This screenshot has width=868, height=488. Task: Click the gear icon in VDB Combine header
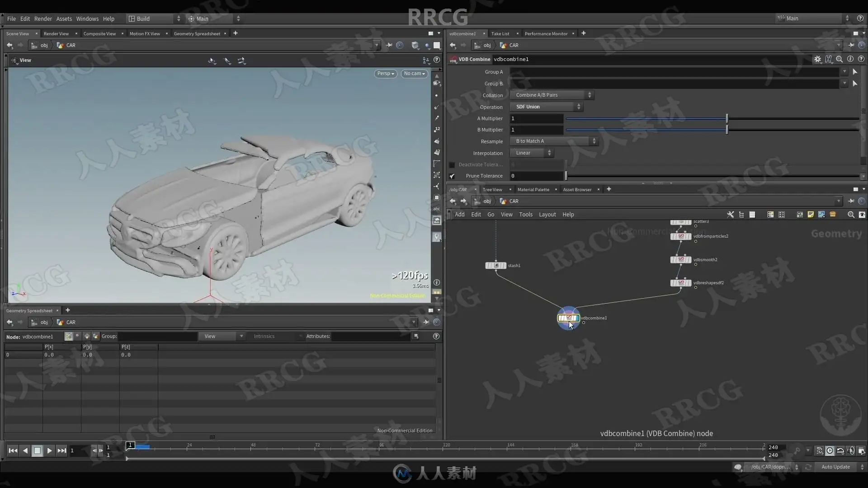coord(817,59)
